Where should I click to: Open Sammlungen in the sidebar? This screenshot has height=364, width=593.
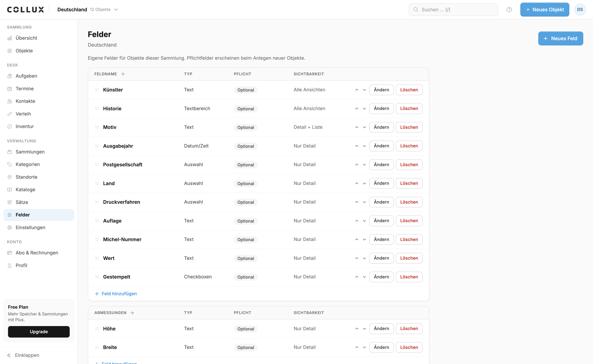point(39,152)
